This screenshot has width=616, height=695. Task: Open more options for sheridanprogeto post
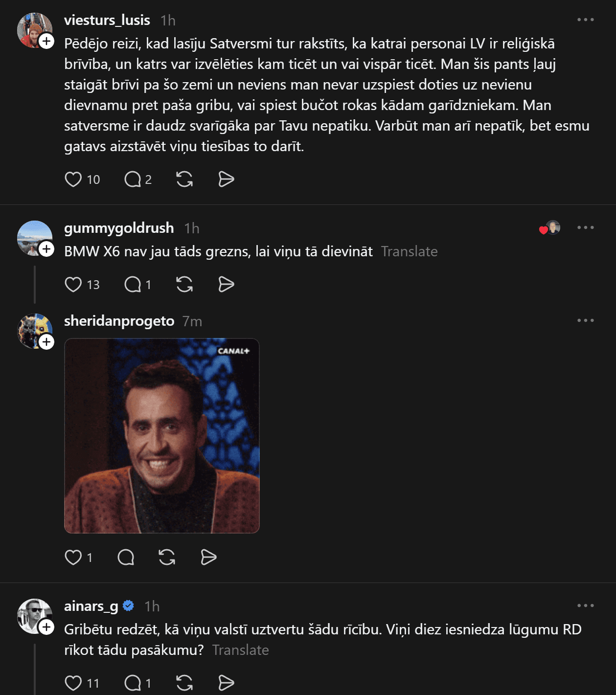(x=585, y=321)
